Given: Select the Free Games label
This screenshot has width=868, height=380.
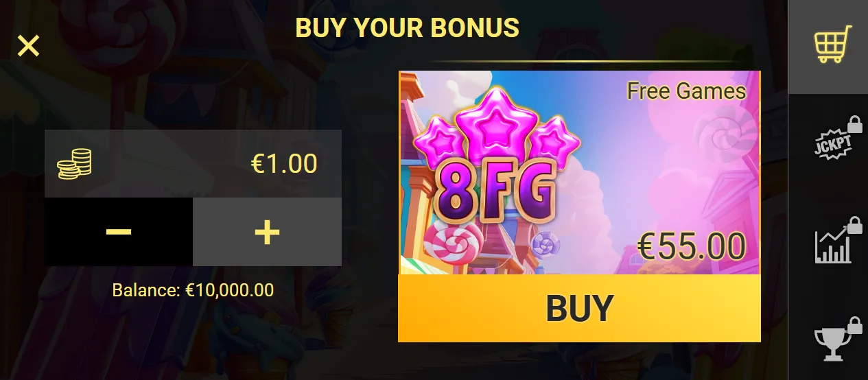Looking at the screenshot, I should (686, 92).
